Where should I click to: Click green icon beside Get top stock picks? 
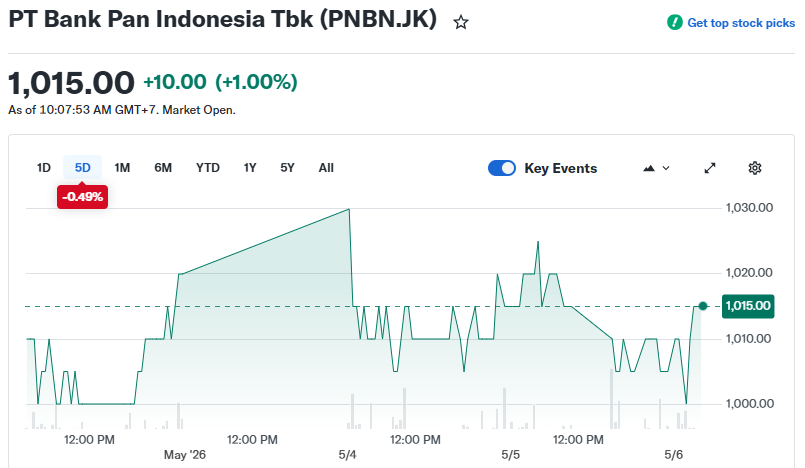click(x=675, y=23)
